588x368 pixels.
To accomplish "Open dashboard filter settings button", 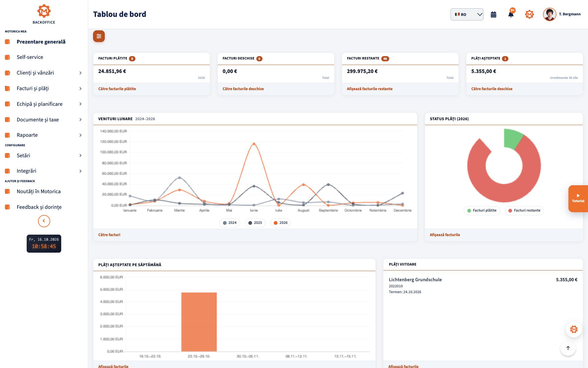I will point(99,36).
